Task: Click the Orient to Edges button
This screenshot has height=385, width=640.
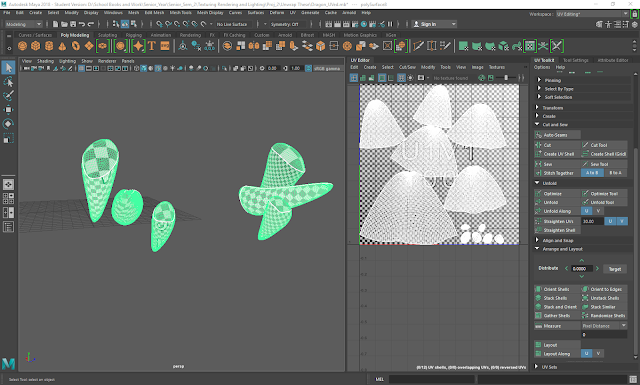Action: [604, 289]
